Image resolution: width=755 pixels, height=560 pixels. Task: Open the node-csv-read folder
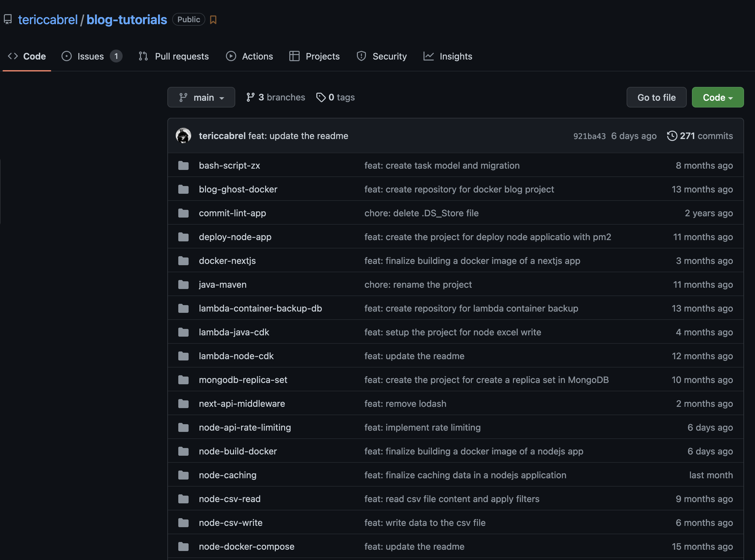[230, 499]
